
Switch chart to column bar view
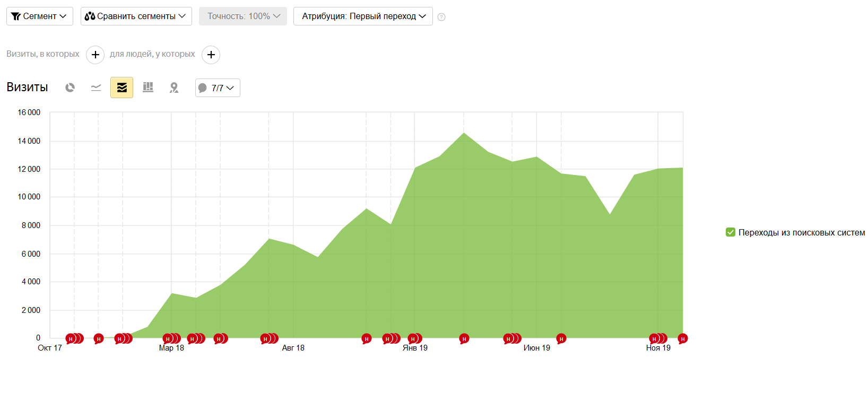coord(148,88)
